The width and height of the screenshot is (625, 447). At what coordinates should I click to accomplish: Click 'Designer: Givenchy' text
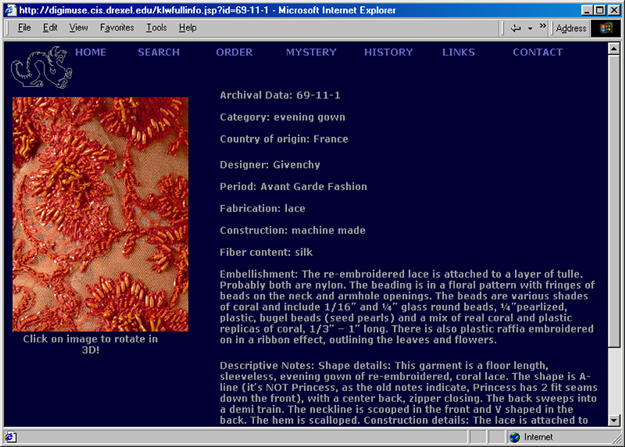coord(270,165)
